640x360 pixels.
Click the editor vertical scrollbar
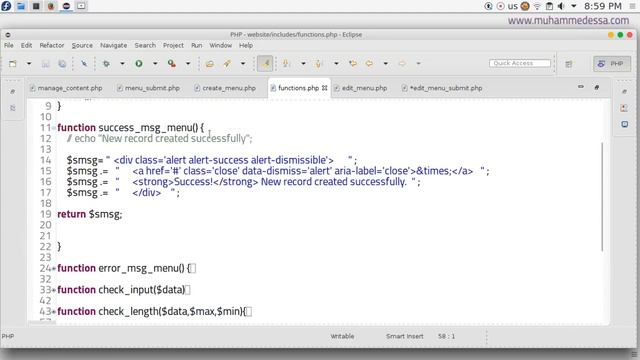(602, 197)
